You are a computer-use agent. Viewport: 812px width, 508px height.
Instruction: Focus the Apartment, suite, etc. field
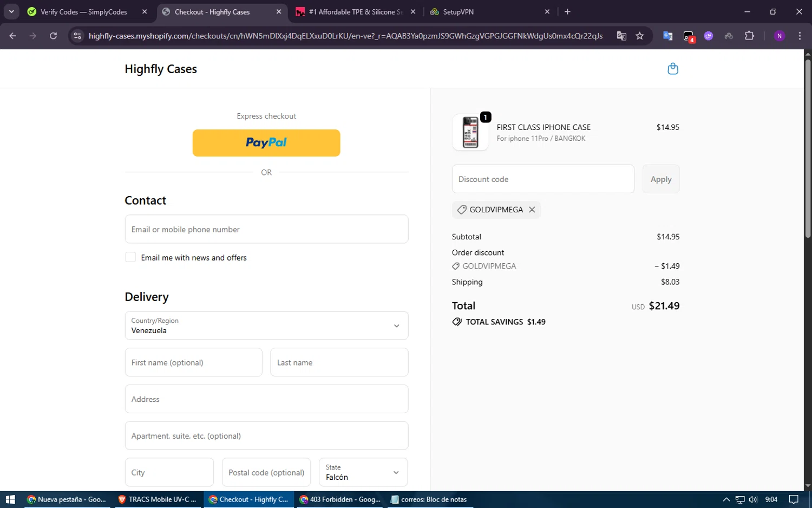(x=266, y=436)
